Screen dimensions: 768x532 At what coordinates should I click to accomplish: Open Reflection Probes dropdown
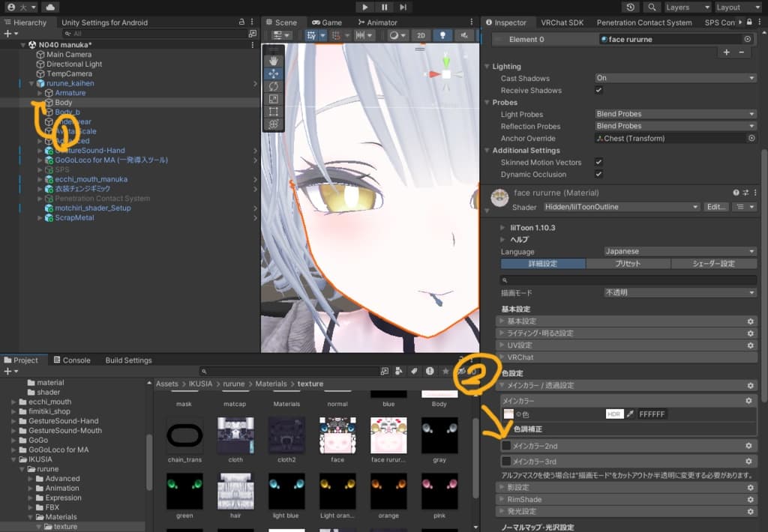[676, 127]
